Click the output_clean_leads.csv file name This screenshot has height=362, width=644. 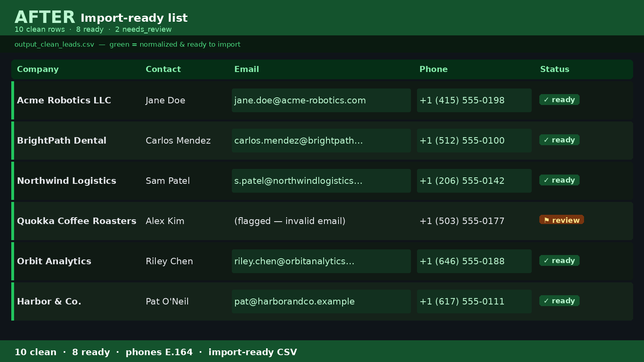[54, 44]
